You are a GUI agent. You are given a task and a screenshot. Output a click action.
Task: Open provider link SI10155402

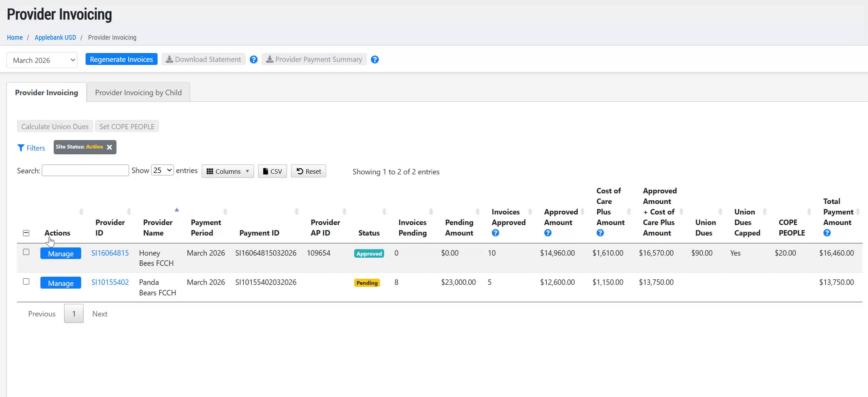tap(110, 282)
